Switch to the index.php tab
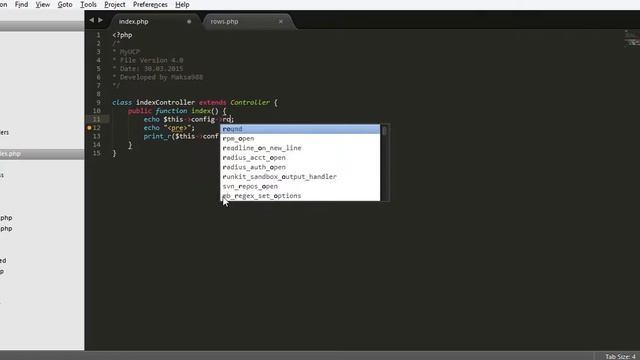The width and height of the screenshot is (640, 360). pyautogui.click(x=155, y=21)
